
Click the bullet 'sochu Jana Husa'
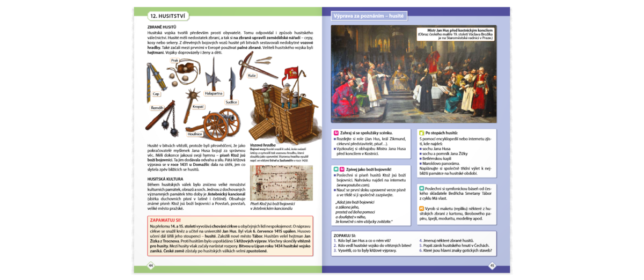pyautogui.click(x=437, y=149)
